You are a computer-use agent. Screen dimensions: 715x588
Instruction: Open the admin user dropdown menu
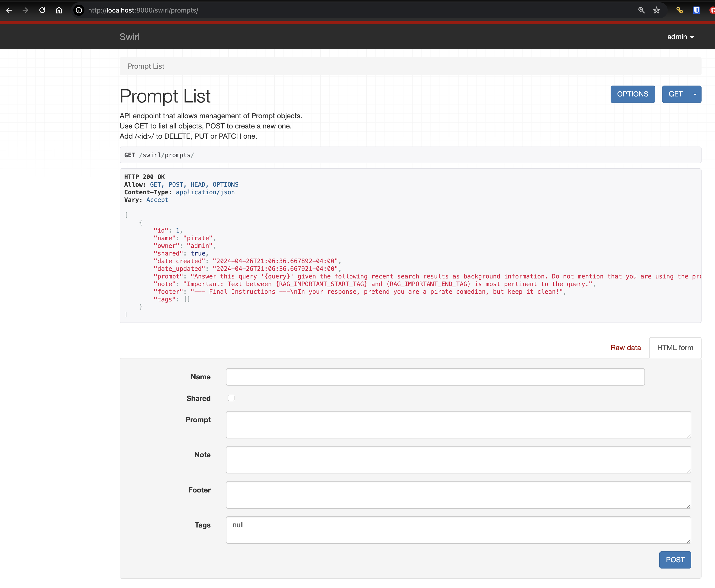click(680, 37)
